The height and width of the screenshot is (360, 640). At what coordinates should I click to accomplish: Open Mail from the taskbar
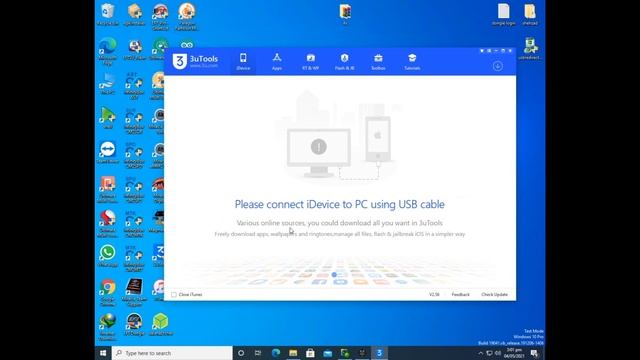click(x=327, y=353)
